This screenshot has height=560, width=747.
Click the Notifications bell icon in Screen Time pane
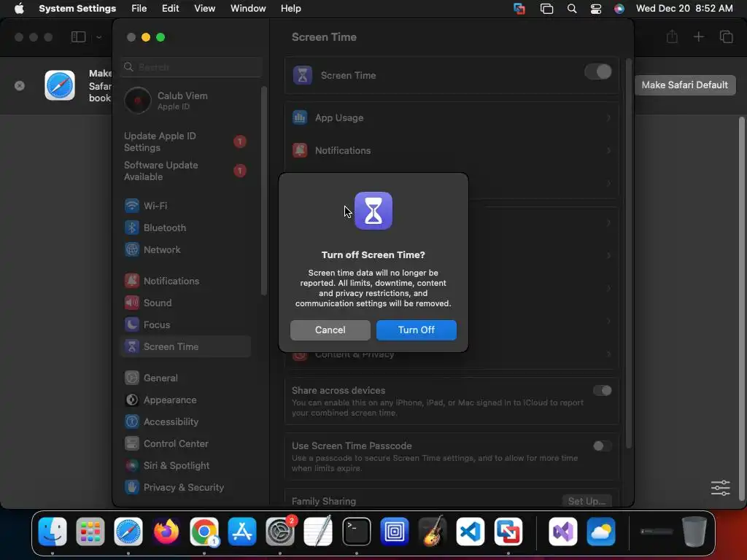point(300,150)
